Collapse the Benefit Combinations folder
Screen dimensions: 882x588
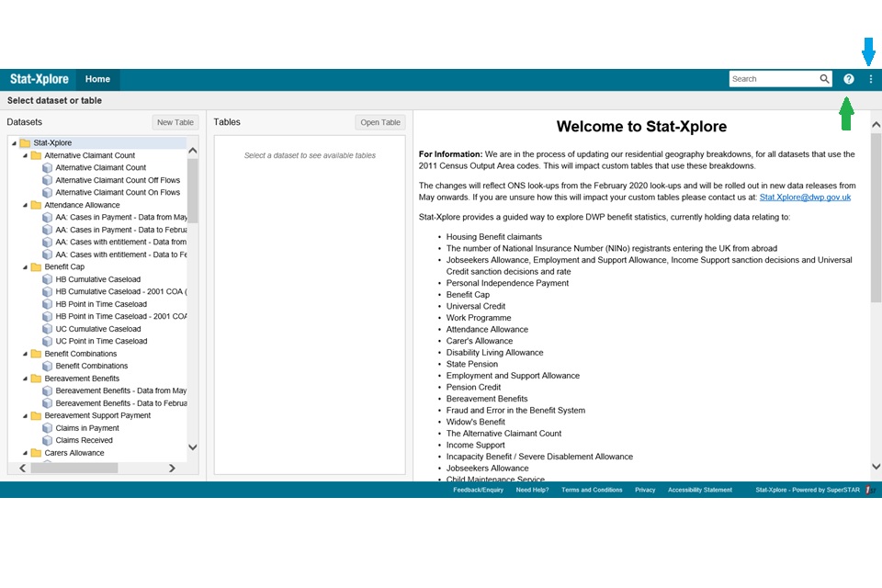[25, 354]
